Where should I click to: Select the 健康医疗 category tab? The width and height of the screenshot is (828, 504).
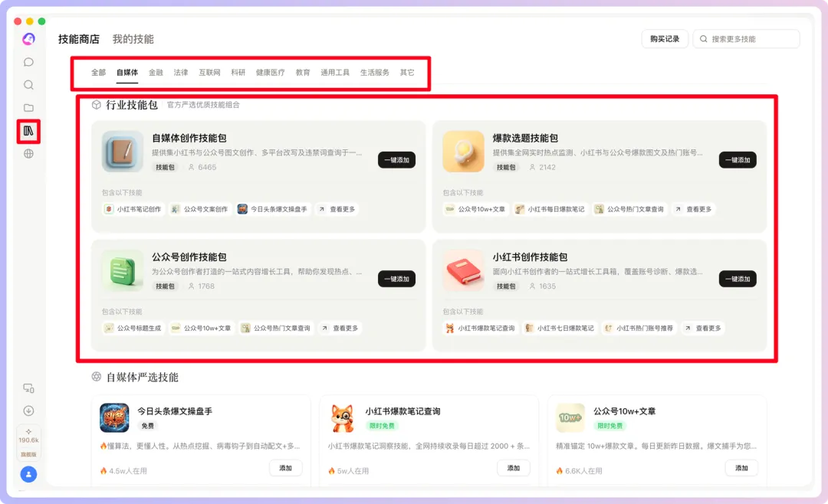271,73
